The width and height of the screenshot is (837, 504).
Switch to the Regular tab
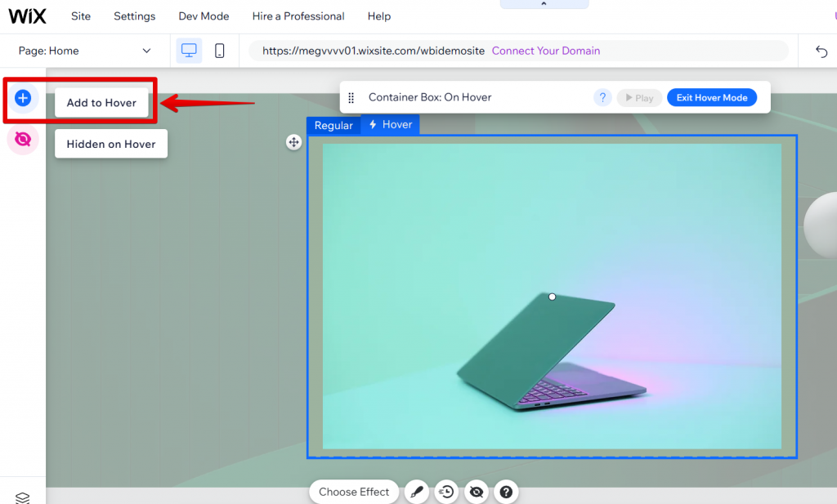(333, 125)
